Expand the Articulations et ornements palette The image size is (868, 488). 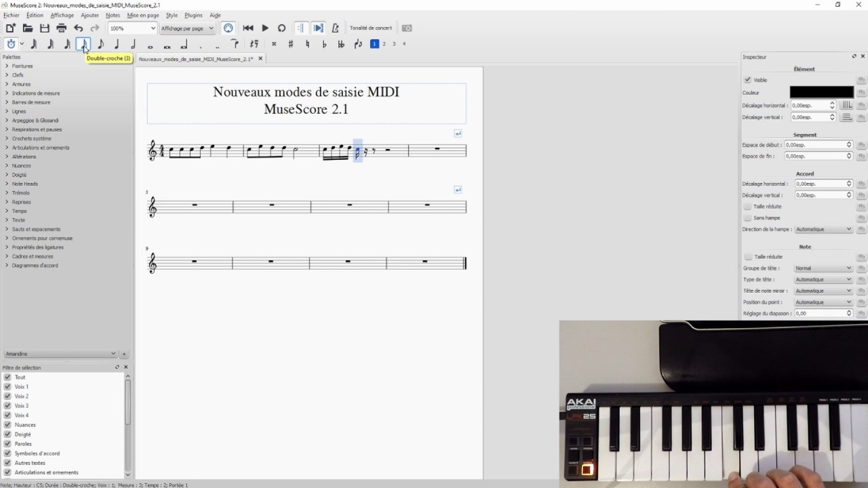[x=41, y=147]
